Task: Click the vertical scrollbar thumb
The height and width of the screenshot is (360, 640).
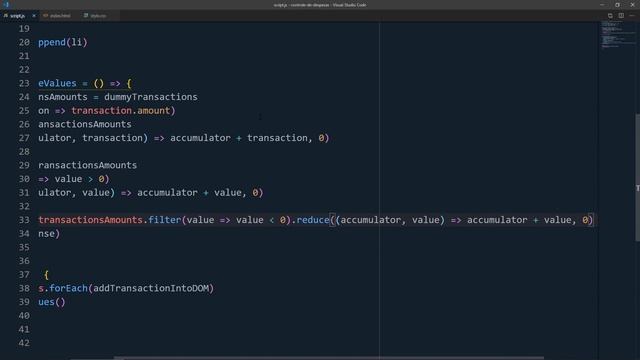Action: click(x=638, y=178)
